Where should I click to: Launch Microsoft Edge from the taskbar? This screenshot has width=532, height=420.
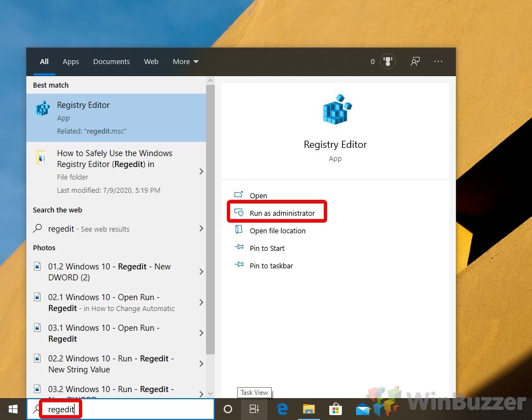[282, 409]
